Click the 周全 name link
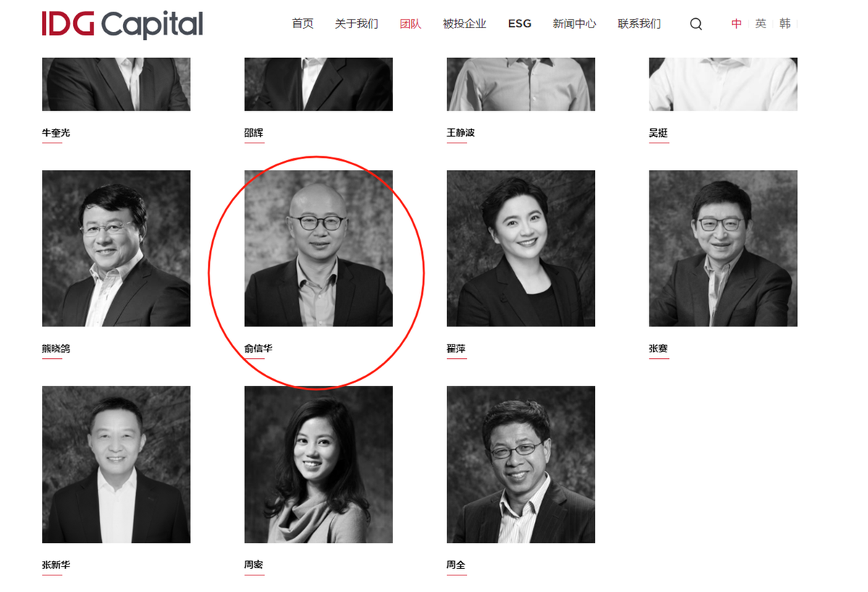The width and height of the screenshot is (868, 592). tap(456, 565)
